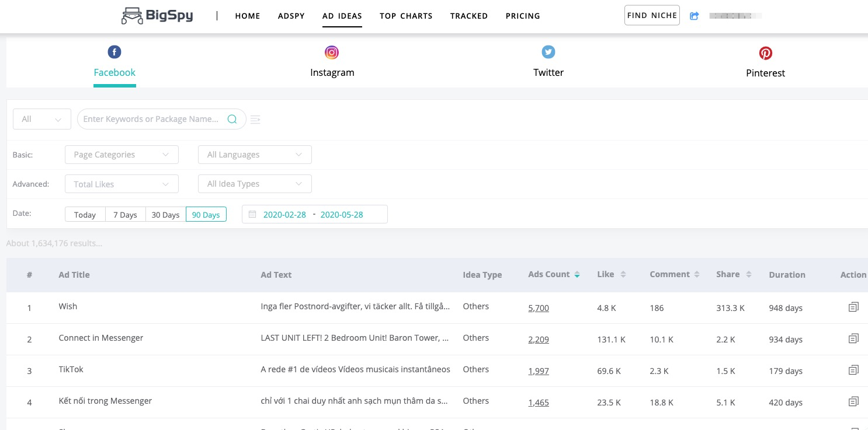Click the action icon for TikTok row
The height and width of the screenshot is (430, 868).
click(x=853, y=370)
